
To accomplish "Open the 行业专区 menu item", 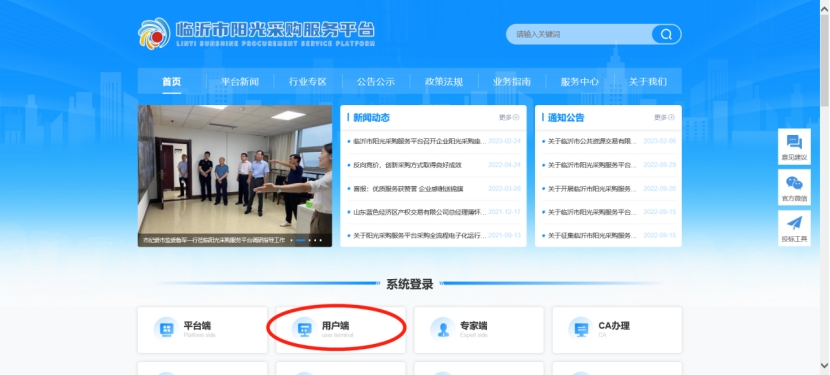I will (x=308, y=82).
